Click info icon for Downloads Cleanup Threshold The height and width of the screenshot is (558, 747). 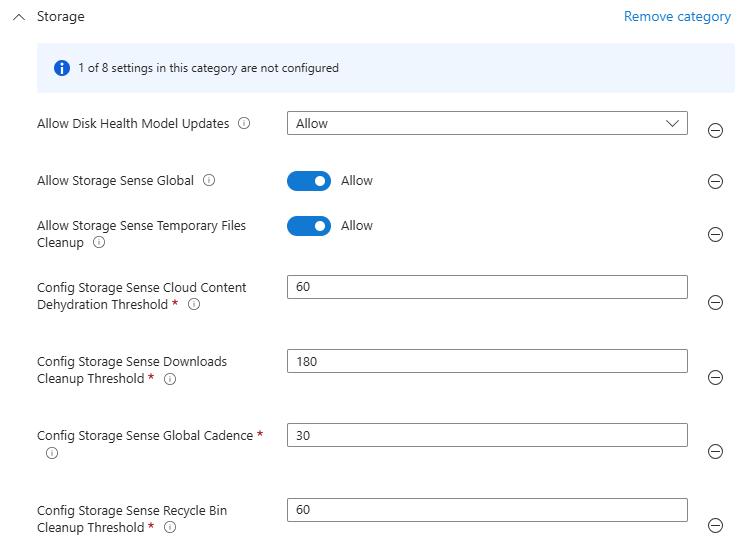pos(170,379)
